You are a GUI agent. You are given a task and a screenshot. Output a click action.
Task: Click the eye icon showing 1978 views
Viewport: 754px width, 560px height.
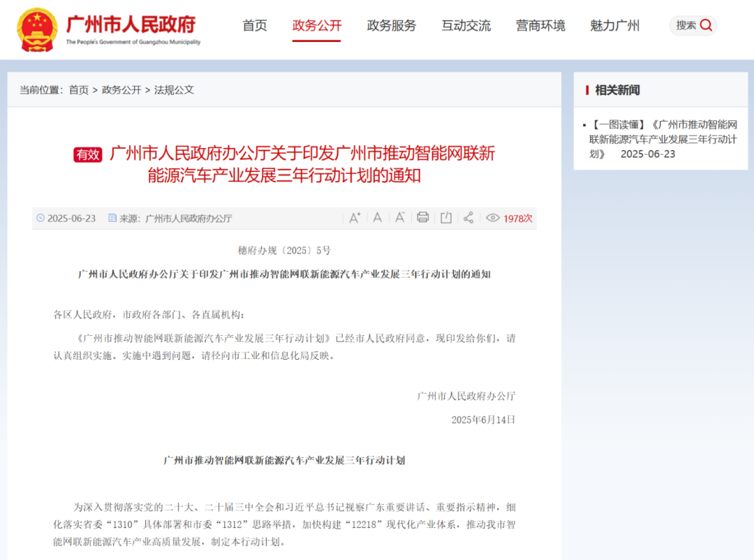493,218
